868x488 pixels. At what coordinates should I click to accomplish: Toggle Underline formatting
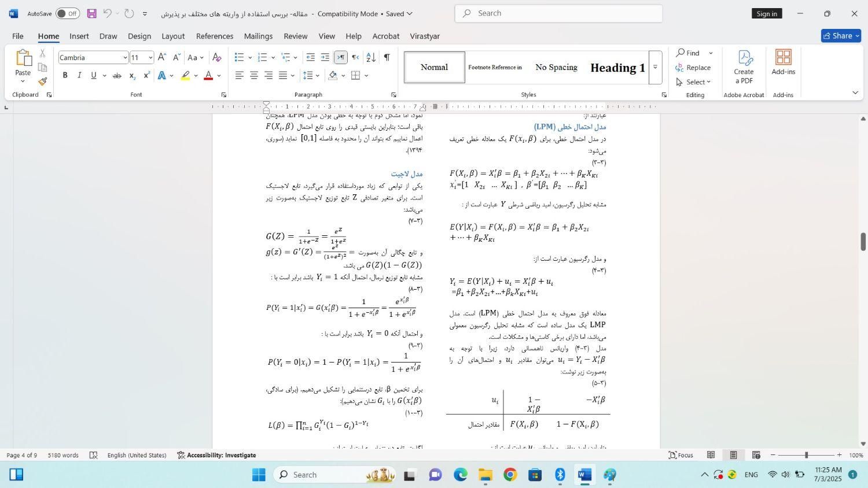tap(93, 76)
